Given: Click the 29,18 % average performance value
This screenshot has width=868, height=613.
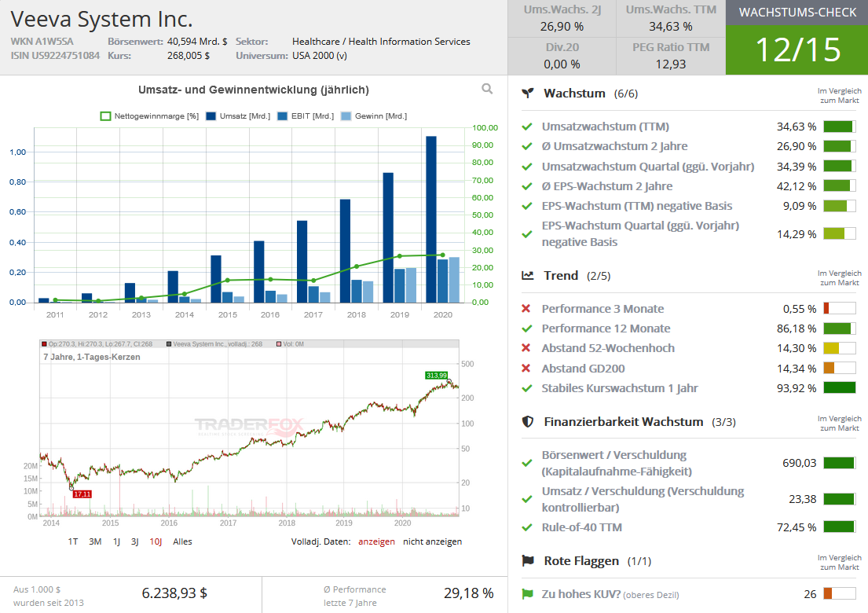Looking at the screenshot, I should (x=469, y=593).
